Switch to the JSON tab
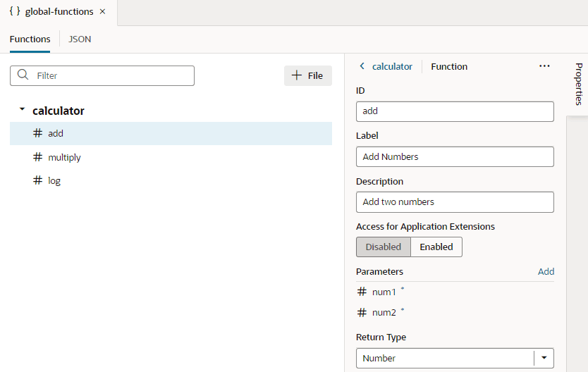The height and width of the screenshot is (372, 588). [80, 39]
